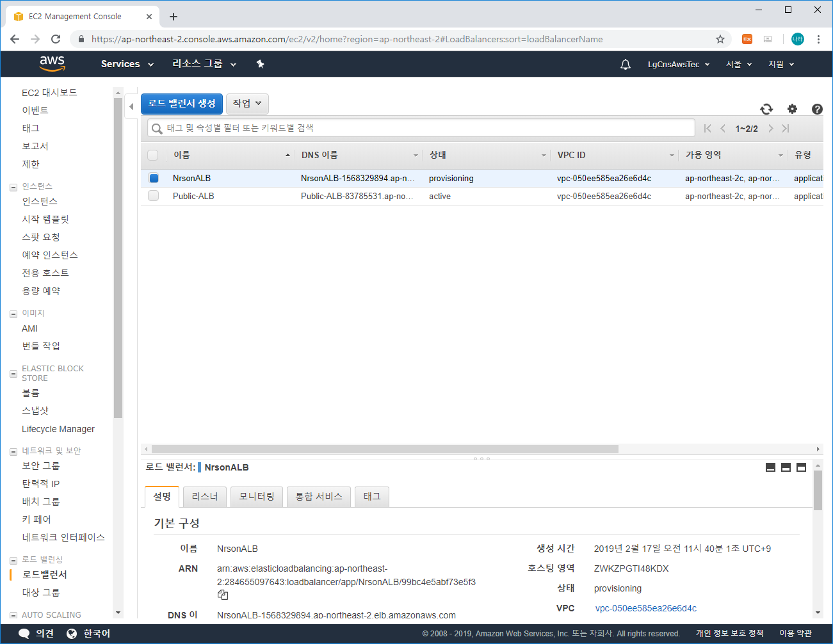Image resolution: width=833 pixels, height=644 pixels.
Task: Collapse the 인스턴스 sidebar section
Action: [13, 188]
